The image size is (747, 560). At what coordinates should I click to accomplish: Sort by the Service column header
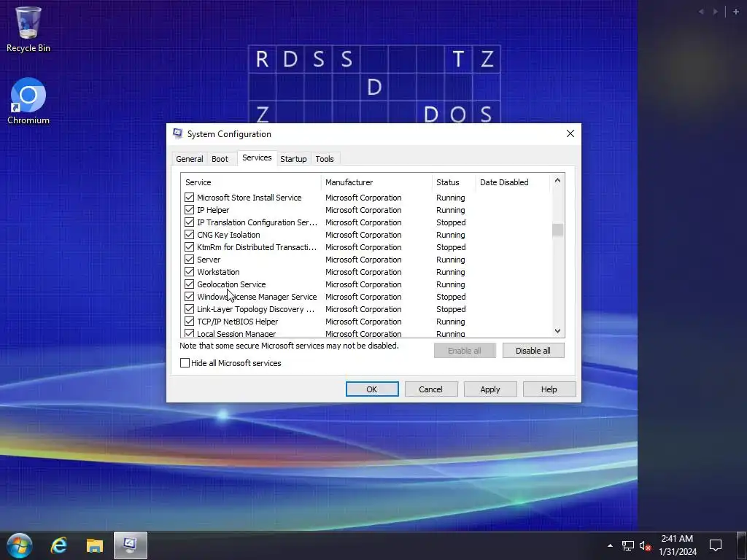(x=251, y=182)
